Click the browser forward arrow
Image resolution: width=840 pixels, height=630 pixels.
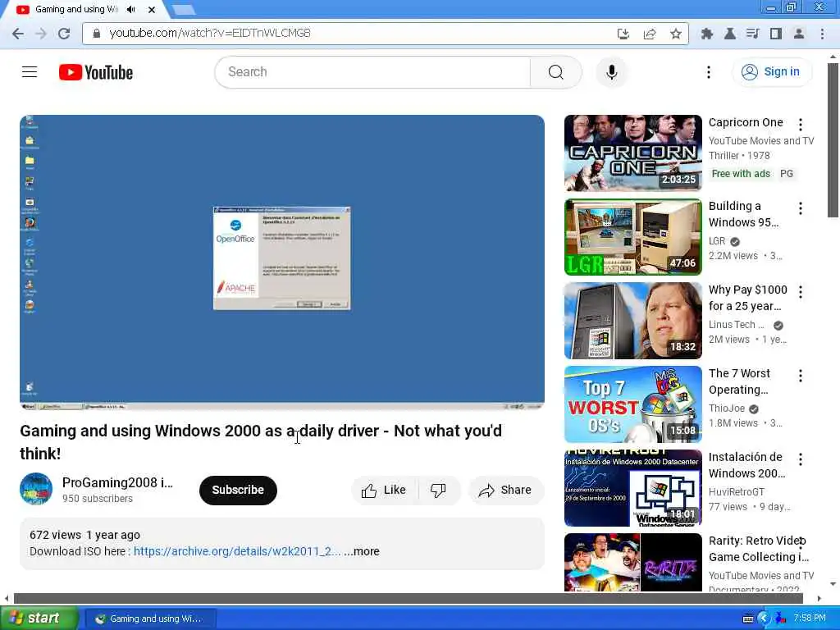tap(41, 33)
